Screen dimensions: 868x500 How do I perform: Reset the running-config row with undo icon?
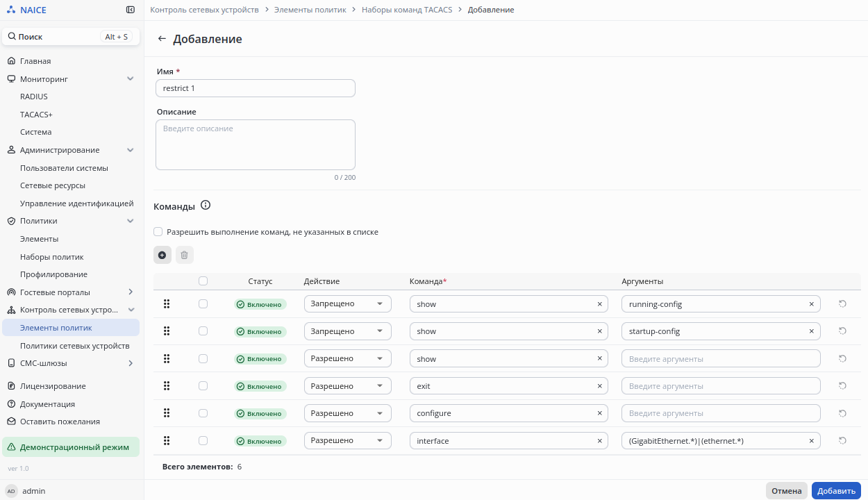point(842,304)
